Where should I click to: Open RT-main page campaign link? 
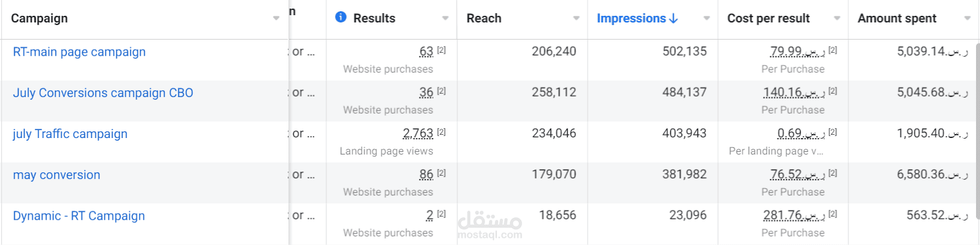[79, 52]
